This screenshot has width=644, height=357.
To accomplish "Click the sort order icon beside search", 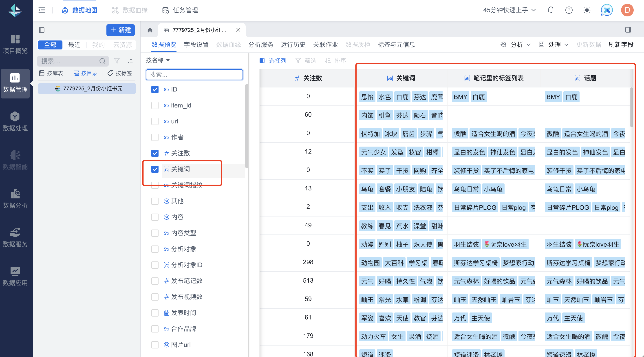I will pos(130,61).
